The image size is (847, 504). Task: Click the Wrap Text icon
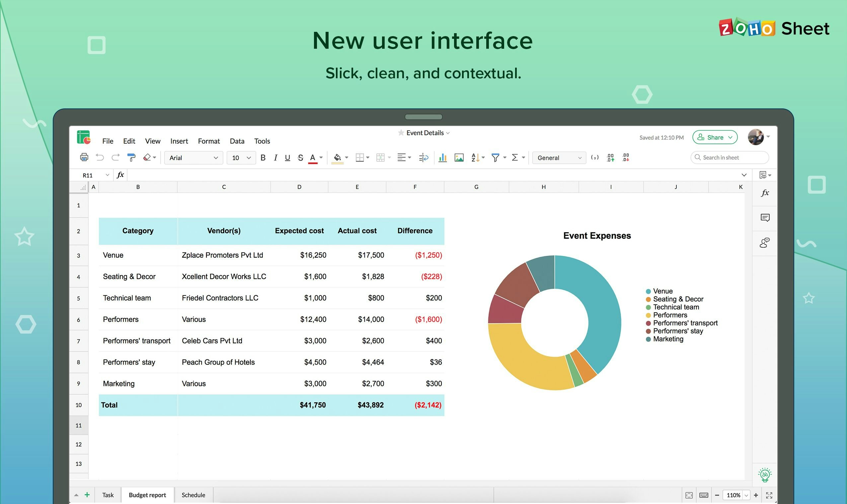click(x=424, y=157)
